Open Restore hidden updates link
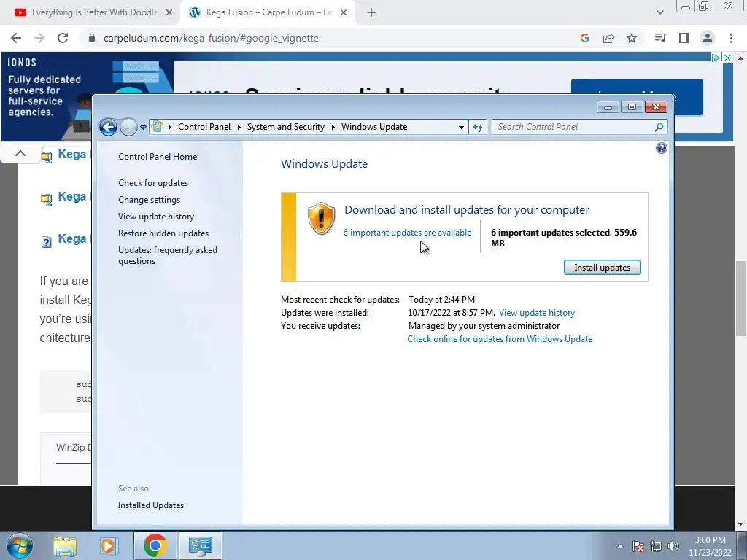747x560 pixels. [163, 233]
